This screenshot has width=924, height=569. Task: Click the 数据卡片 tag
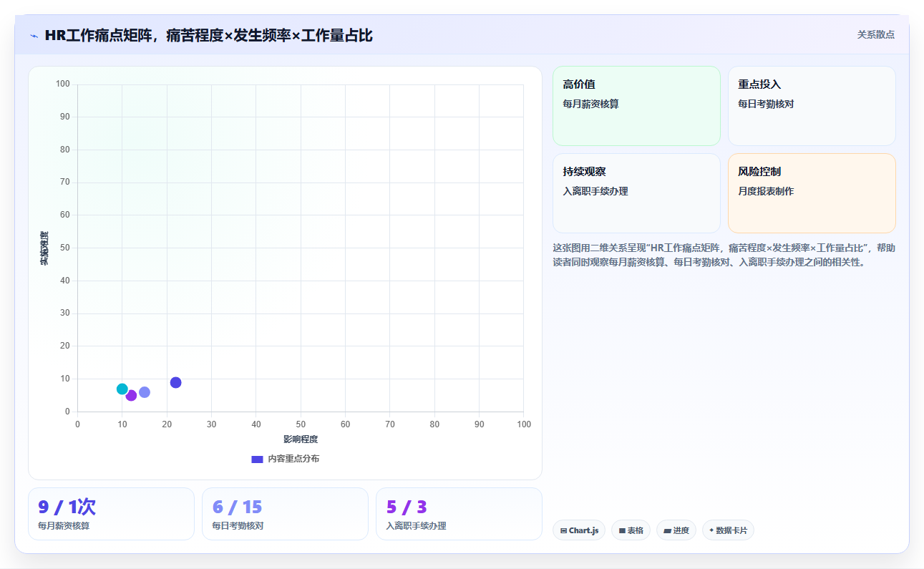728,530
